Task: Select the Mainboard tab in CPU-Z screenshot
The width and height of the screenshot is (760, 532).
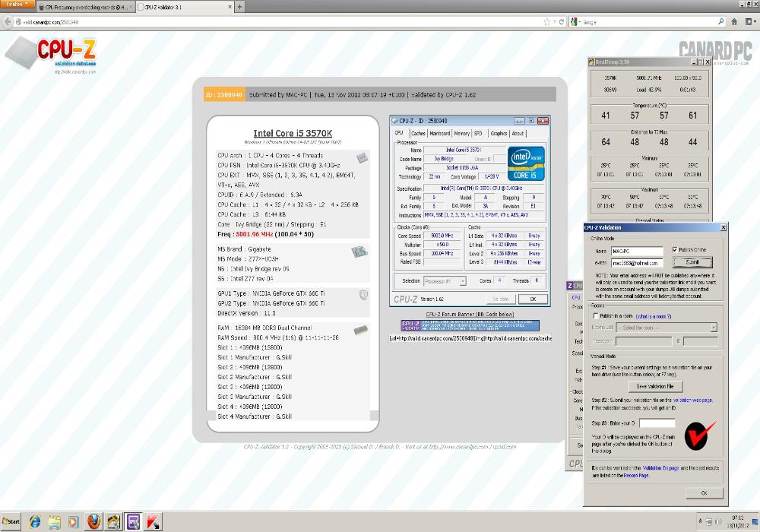Action: coord(439,133)
